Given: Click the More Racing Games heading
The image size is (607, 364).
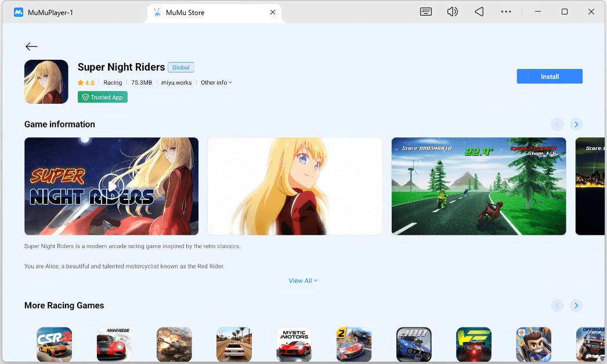Looking at the screenshot, I should [64, 305].
